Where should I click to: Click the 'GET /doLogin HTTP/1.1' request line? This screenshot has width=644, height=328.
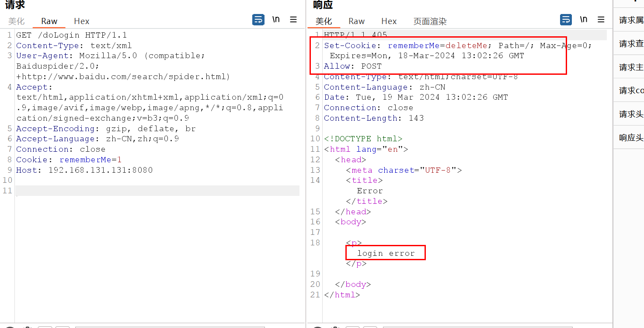(72, 35)
